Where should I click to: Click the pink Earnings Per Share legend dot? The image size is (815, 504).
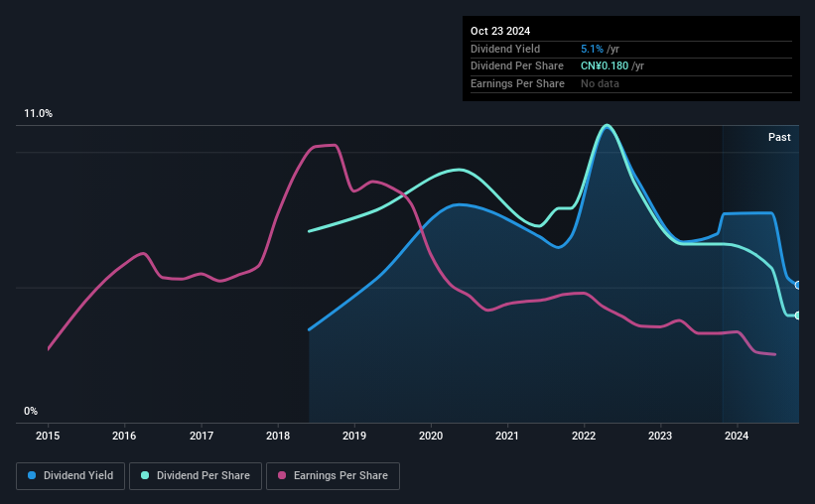(x=281, y=476)
